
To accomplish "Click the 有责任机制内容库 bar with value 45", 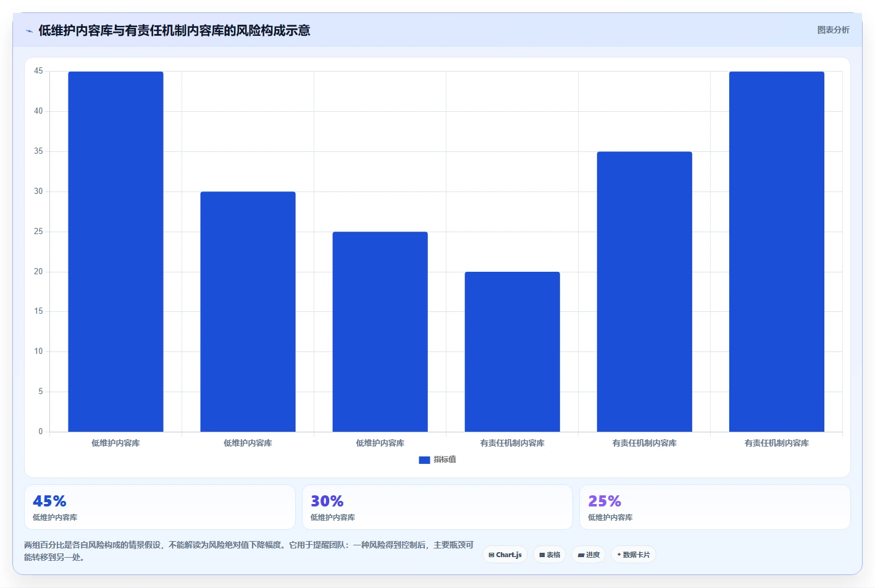I will pos(776,251).
